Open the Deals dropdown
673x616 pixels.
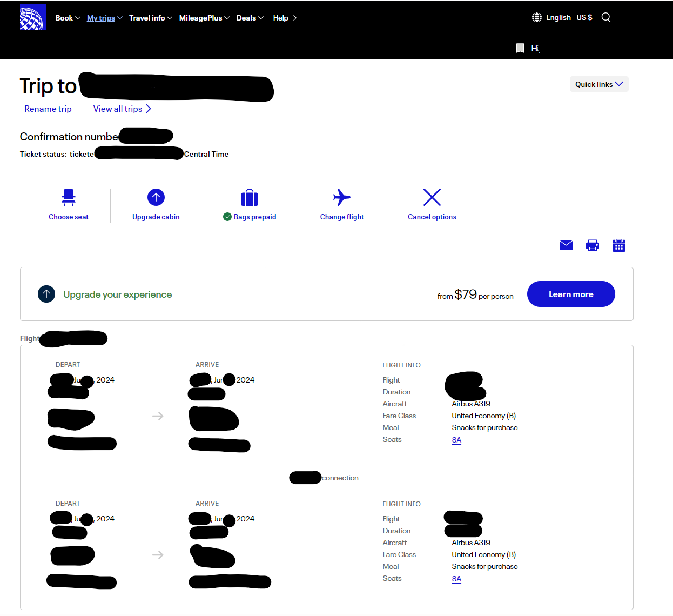[250, 17]
